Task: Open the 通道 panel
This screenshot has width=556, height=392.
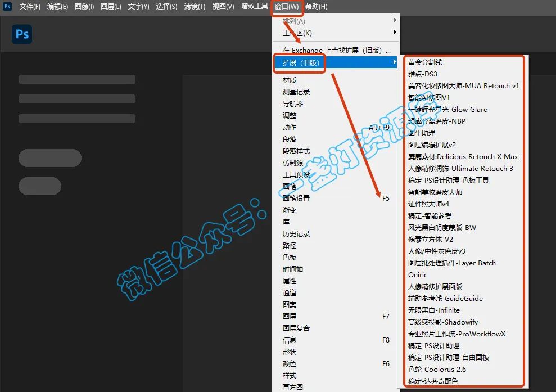Action: point(336,292)
